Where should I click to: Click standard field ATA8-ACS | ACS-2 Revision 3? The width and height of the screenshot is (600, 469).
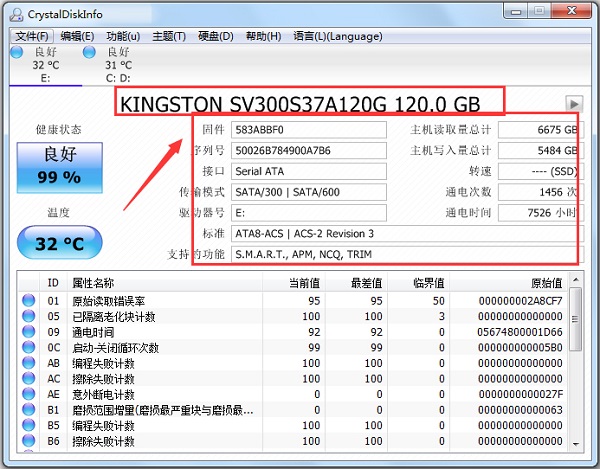[408, 233]
